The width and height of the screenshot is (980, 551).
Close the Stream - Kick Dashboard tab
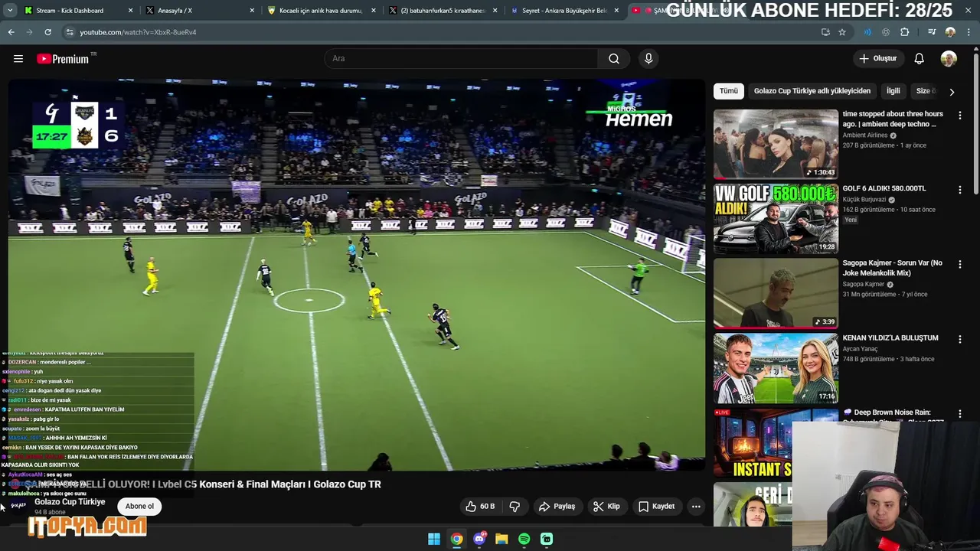click(130, 11)
